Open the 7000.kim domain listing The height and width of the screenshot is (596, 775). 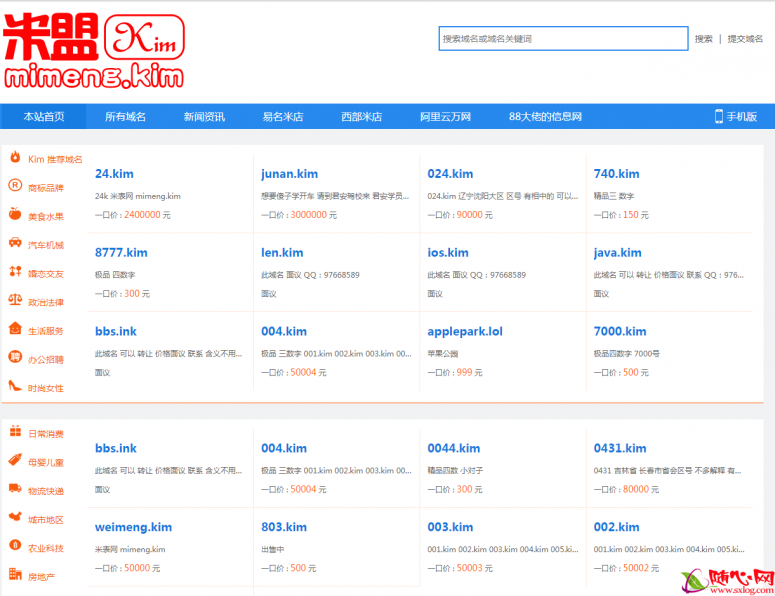(620, 331)
